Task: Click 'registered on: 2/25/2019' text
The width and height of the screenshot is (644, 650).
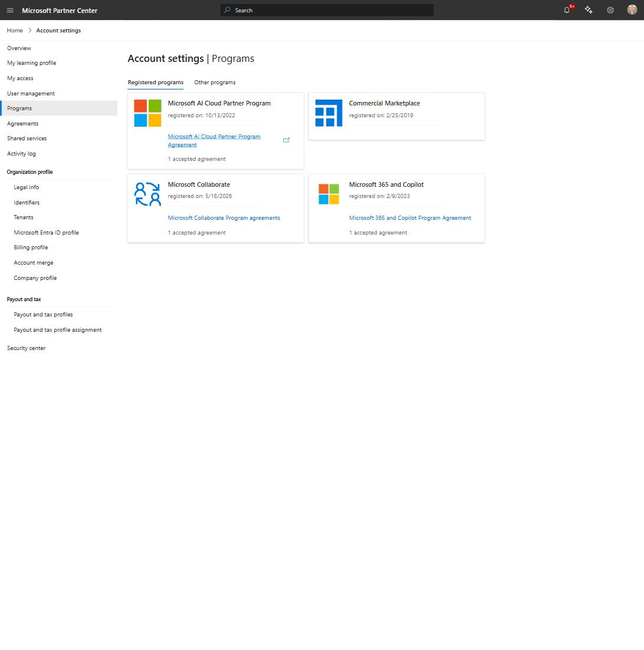Action: (381, 116)
